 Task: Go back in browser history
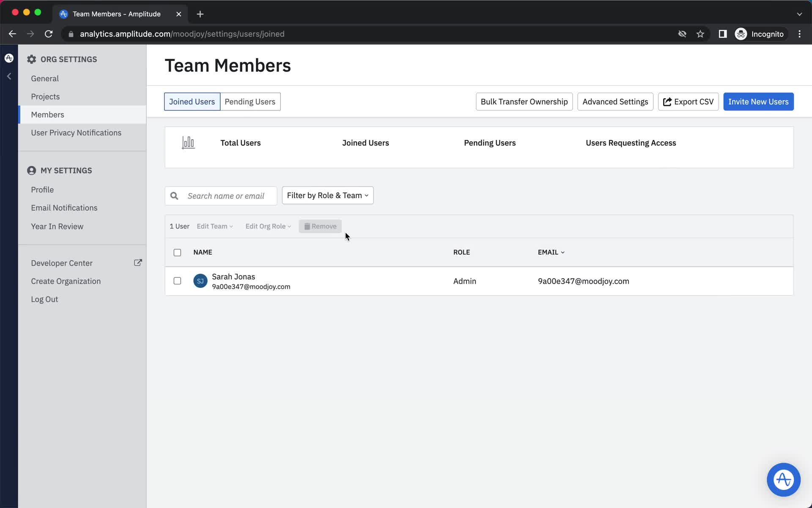pos(12,34)
